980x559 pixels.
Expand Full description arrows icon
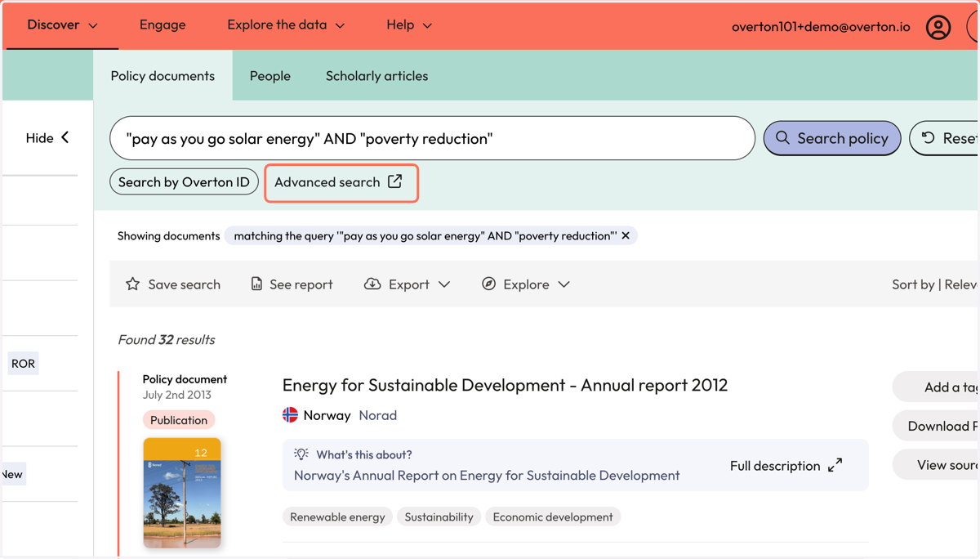(x=835, y=465)
